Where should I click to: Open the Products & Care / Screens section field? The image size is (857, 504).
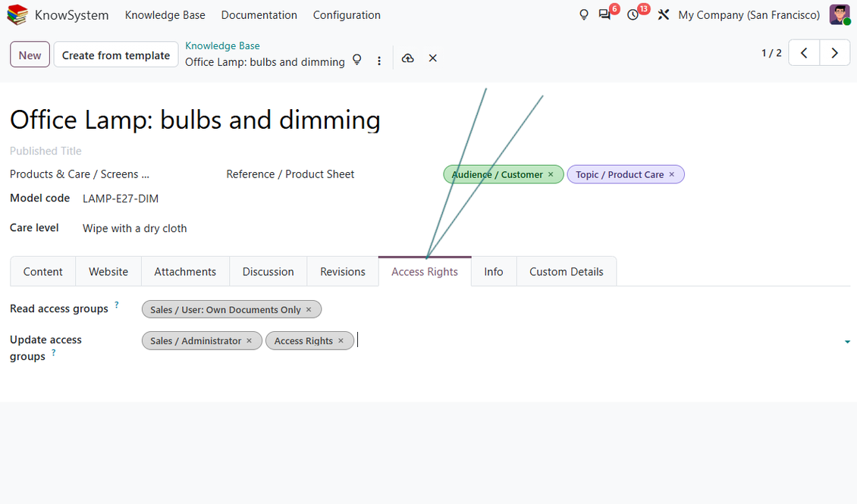(x=79, y=174)
